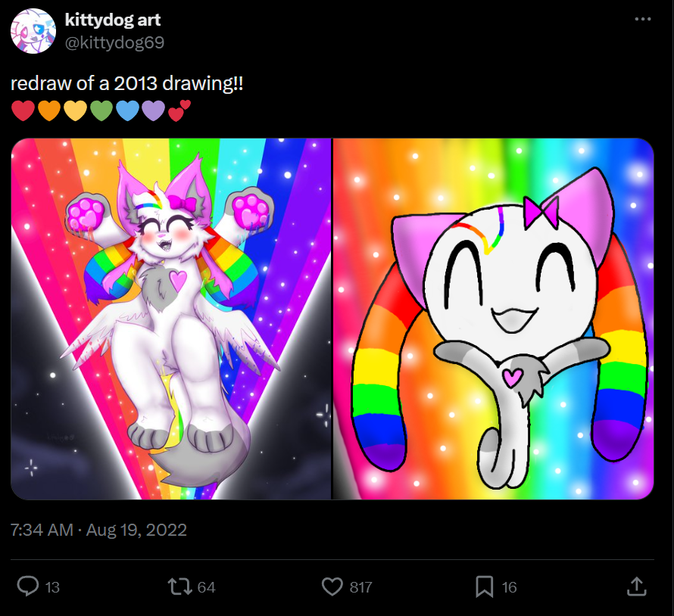Click the red heart emoji in the tweet
Image resolution: width=674 pixels, height=616 pixels.
click(x=23, y=111)
